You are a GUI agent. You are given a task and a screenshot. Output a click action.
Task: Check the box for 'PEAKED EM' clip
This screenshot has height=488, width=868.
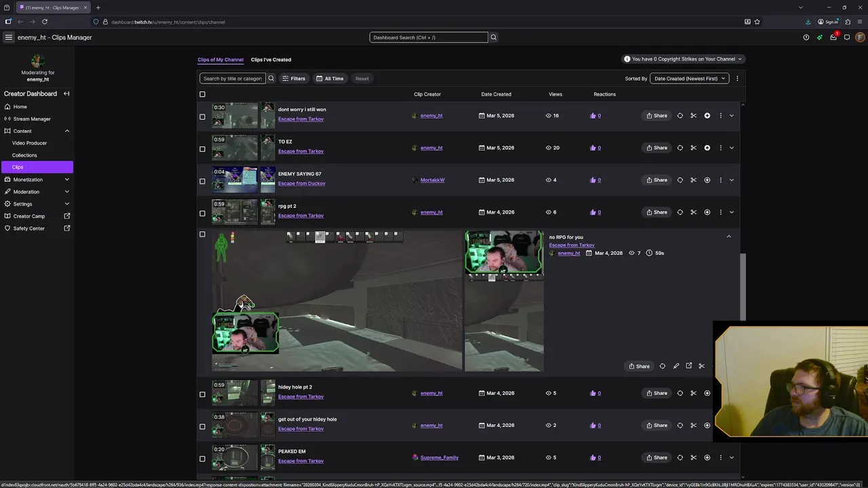202,459
